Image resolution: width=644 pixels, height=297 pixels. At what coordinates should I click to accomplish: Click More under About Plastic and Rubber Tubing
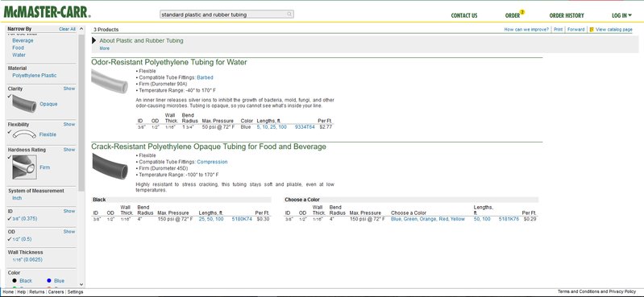coord(104,48)
